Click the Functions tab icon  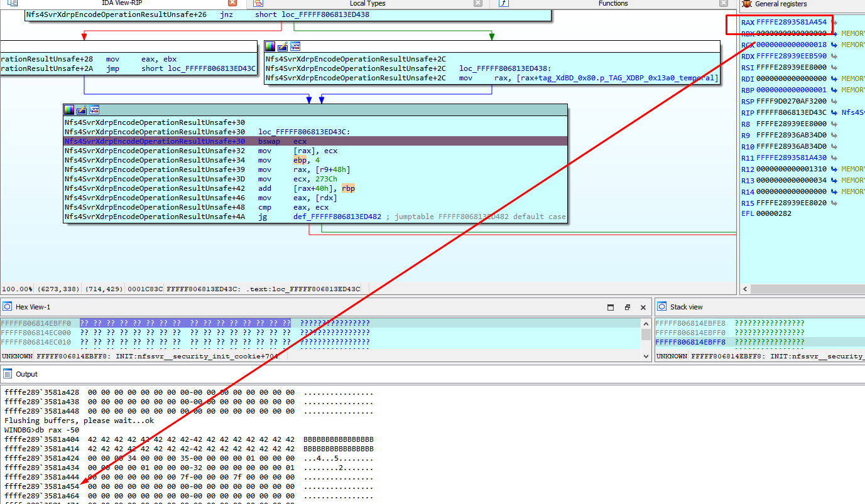(503, 4)
